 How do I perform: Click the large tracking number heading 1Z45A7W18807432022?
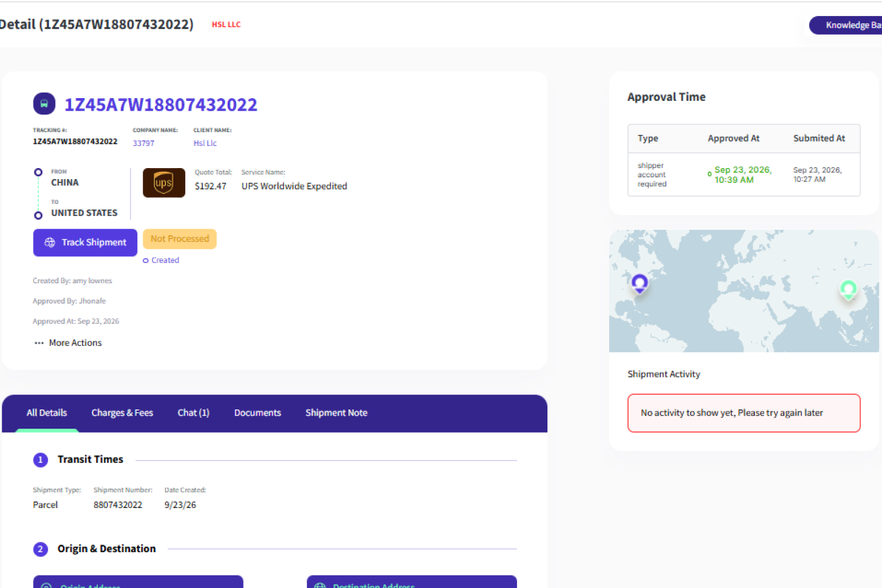[x=161, y=105]
